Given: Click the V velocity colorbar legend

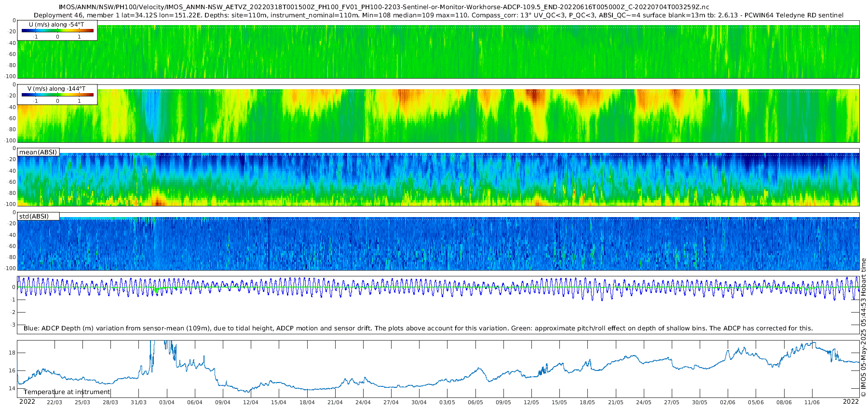Looking at the screenshot, I should (57, 95).
